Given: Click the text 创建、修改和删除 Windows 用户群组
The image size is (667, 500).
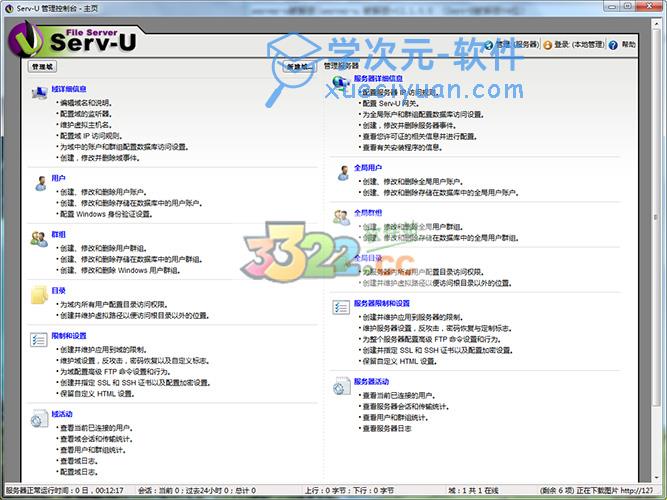Looking at the screenshot, I should point(120,271).
